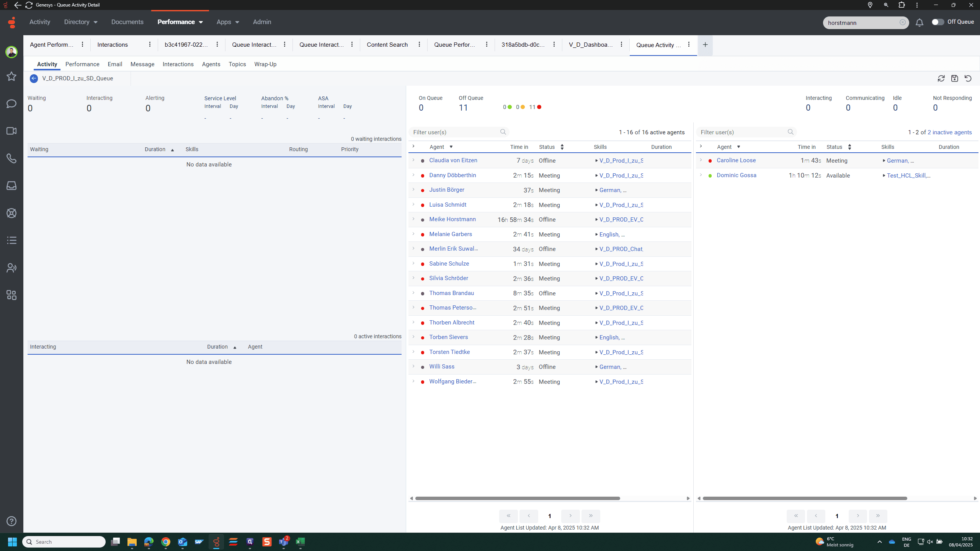This screenshot has height=551, width=980.
Task: Open Luisa Schmidt agent link
Action: click(448, 205)
